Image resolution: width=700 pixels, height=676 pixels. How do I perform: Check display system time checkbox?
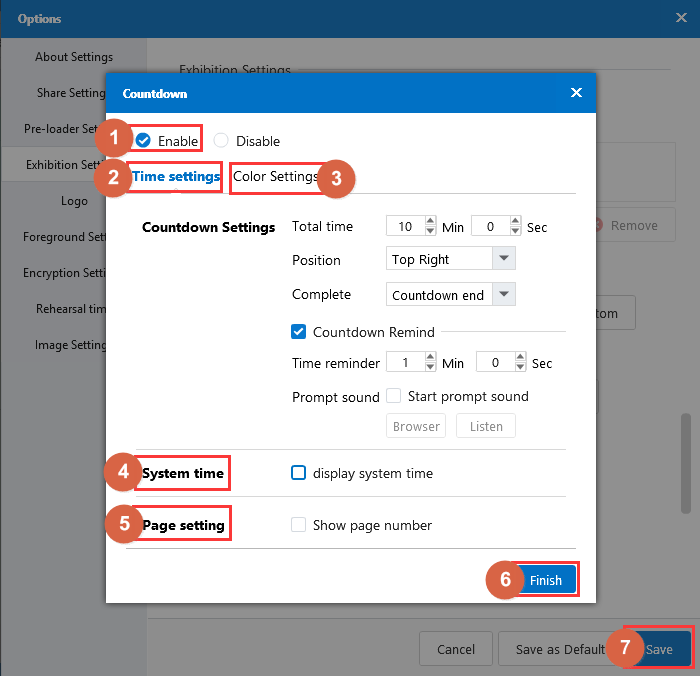pos(298,473)
